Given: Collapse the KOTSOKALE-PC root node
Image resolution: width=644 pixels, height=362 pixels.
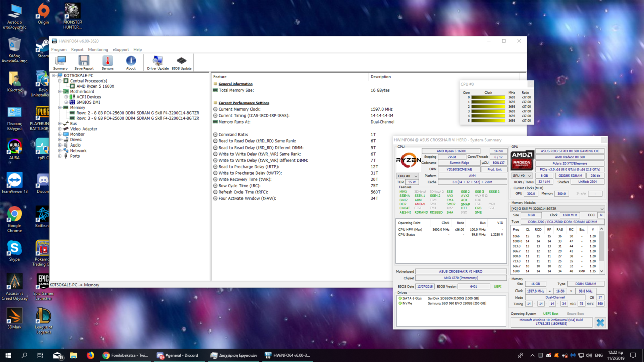Looking at the screenshot, I should point(54,76).
